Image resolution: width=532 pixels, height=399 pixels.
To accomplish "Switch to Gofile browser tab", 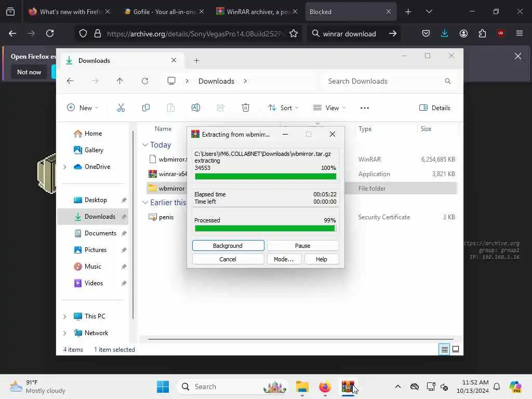I will (x=164, y=11).
